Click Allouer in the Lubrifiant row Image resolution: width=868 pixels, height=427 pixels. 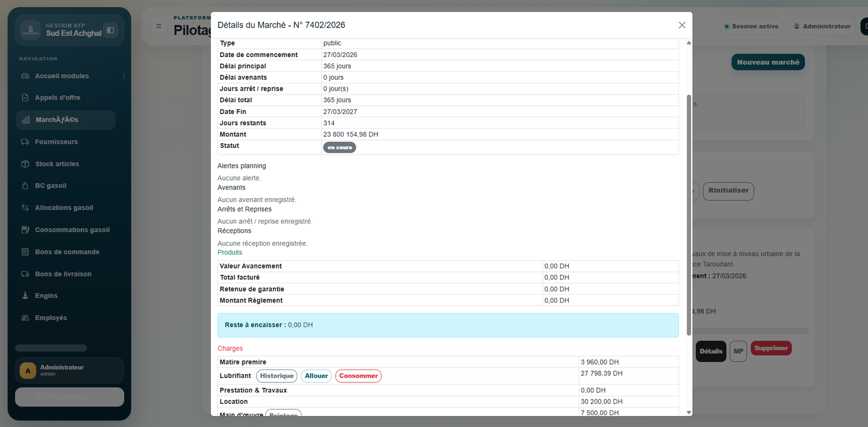coord(316,376)
